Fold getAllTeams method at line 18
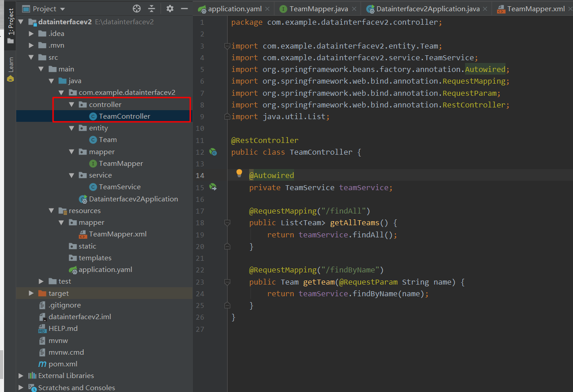Viewport: 573px width, 392px height. click(x=227, y=223)
